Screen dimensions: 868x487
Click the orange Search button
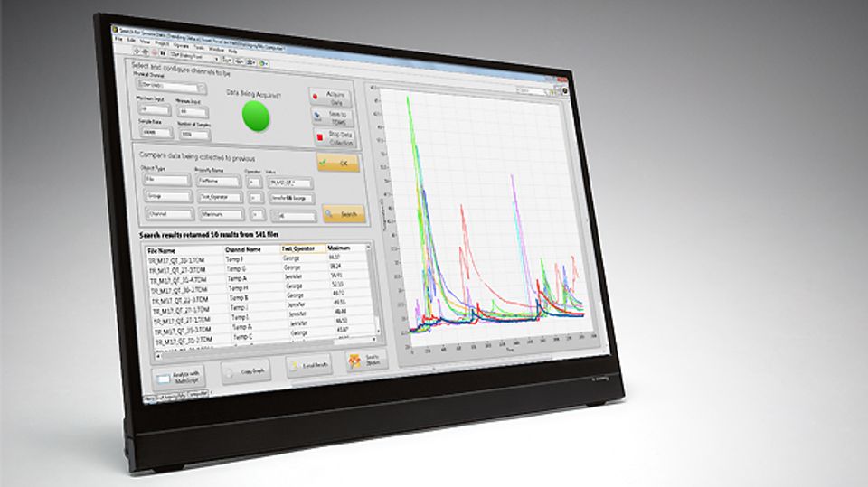coord(344,213)
